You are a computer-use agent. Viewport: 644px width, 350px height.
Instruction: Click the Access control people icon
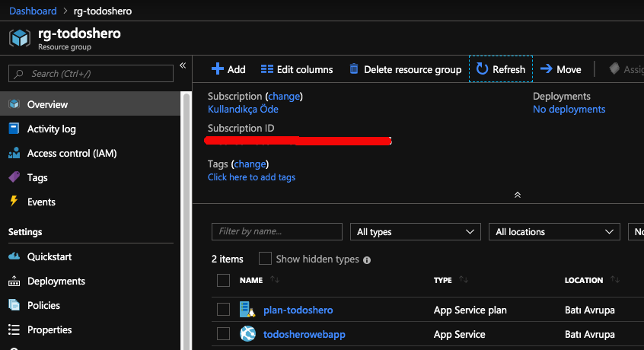(14, 153)
